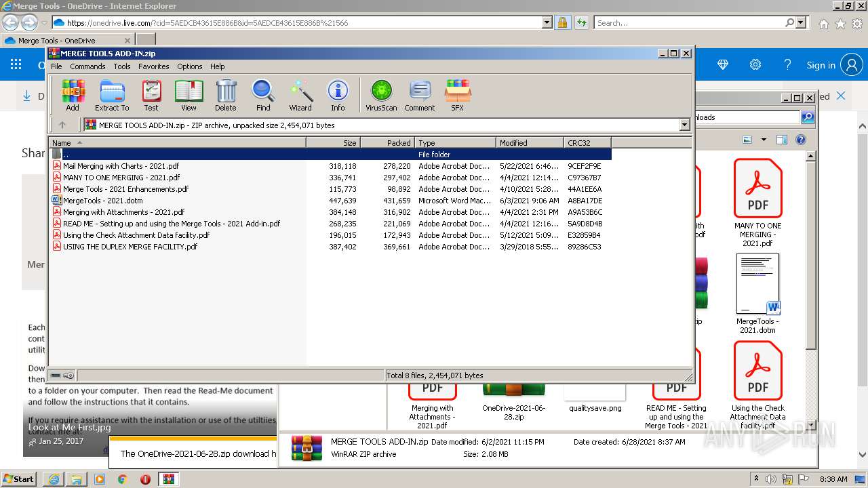Click the security lock icon in address bar
The height and width of the screenshot is (488, 868).
(x=562, y=22)
